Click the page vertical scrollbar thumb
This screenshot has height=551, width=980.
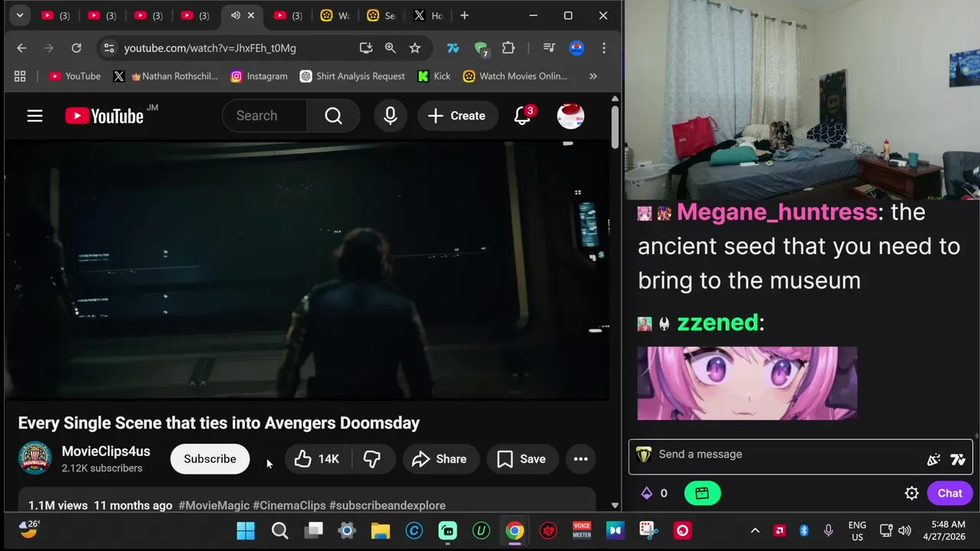(615, 126)
